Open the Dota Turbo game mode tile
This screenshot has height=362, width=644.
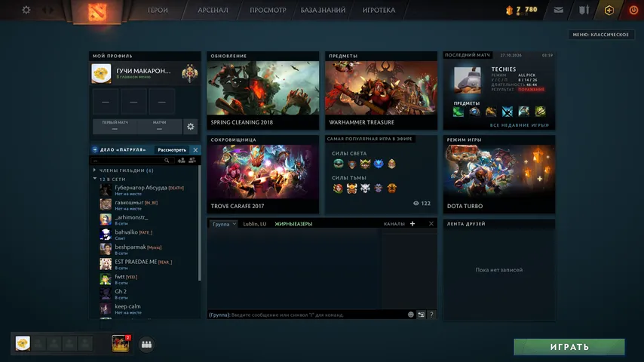pos(499,174)
